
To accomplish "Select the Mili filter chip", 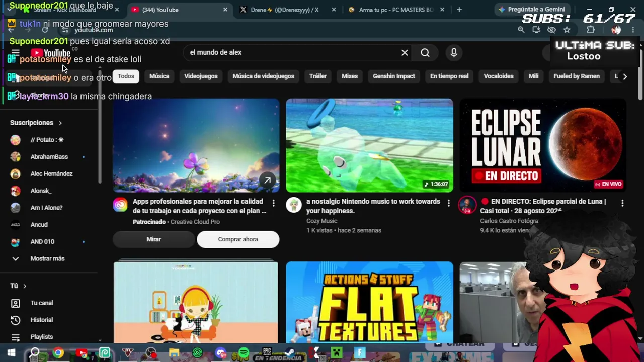I will [x=533, y=76].
